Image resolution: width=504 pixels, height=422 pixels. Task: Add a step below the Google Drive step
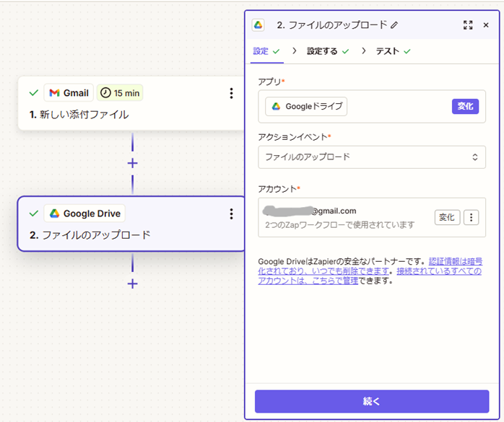(132, 284)
